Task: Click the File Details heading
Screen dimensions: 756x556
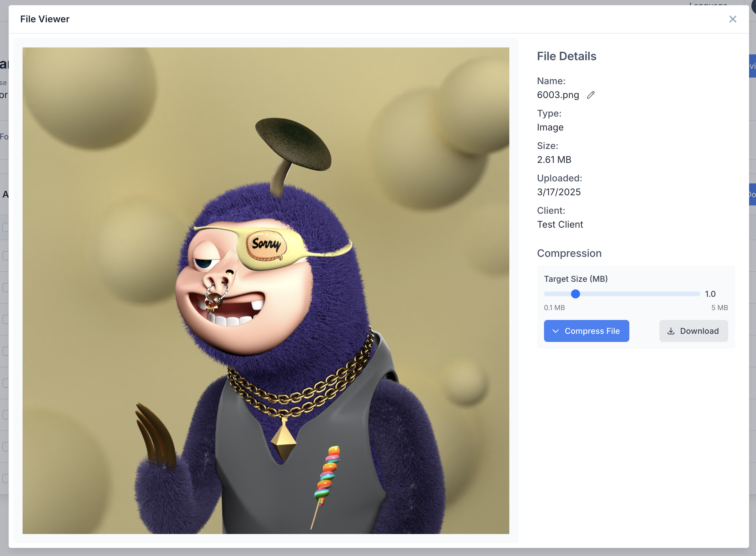Action: point(567,56)
